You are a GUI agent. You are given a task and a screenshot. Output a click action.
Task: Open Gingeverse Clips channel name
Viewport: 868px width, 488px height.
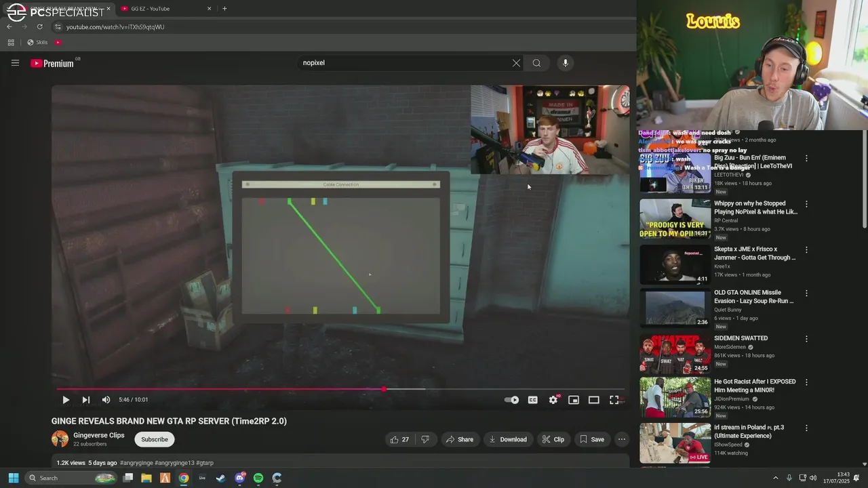pos(99,435)
